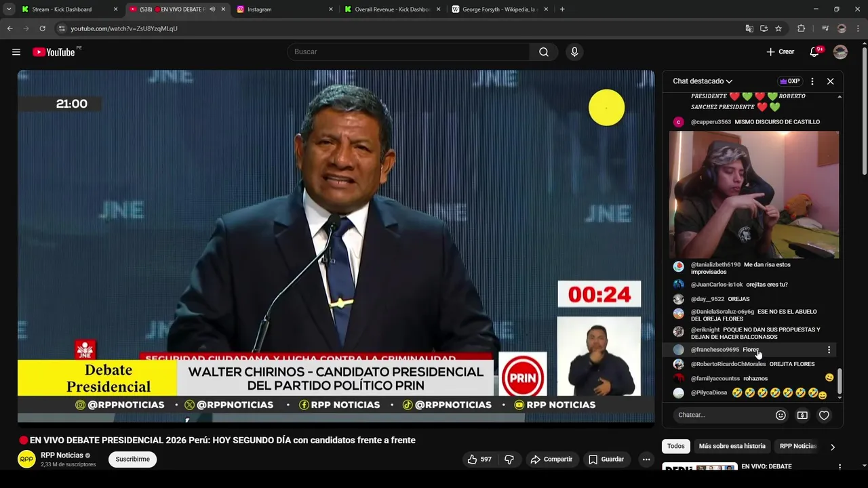Open more actions below the video
The width and height of the screenshot is (868, 488).
646,460
